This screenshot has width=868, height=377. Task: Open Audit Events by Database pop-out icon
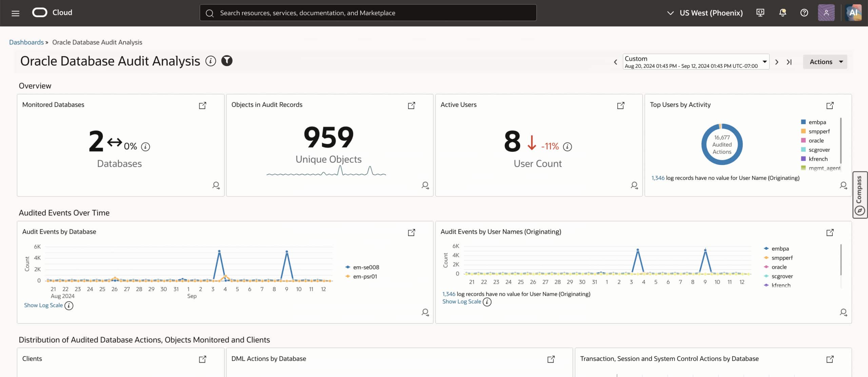411,232
